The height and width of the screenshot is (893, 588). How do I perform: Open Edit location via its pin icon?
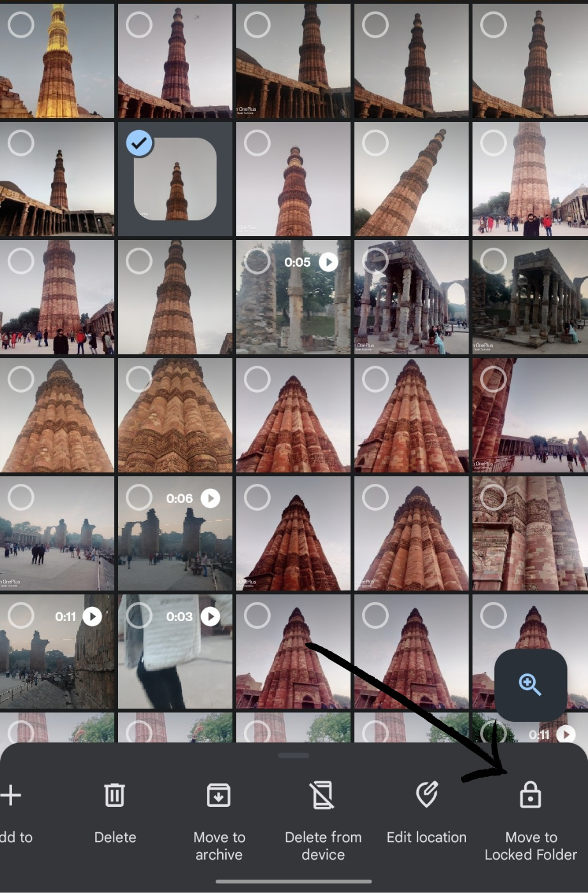coord(426,795)
